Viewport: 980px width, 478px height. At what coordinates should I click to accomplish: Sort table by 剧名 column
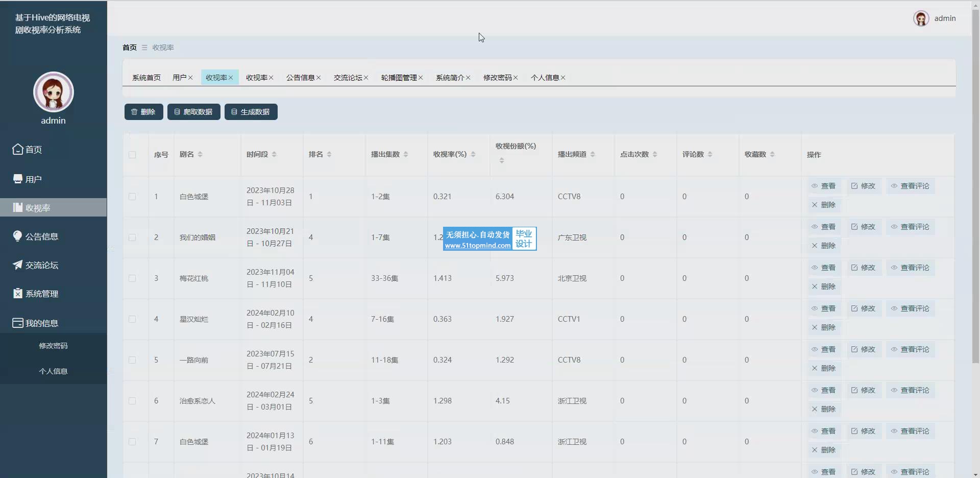200,154
